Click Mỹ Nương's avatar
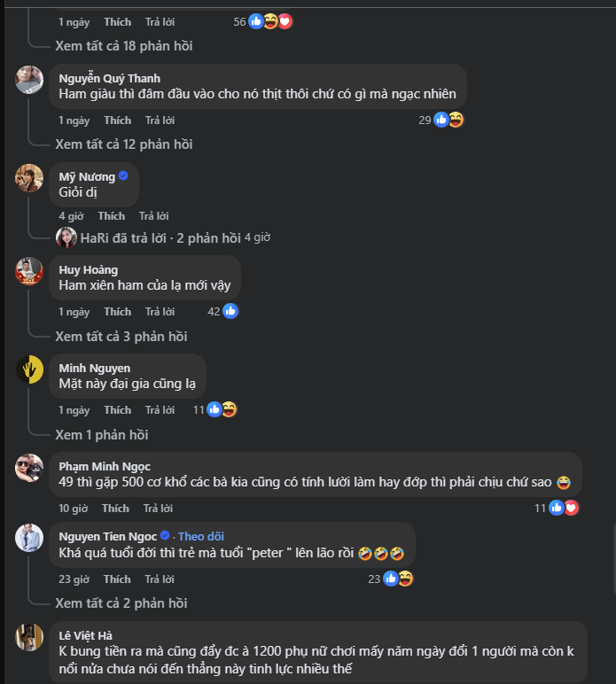This screenshot has height=684, width=616. (29, 178)
